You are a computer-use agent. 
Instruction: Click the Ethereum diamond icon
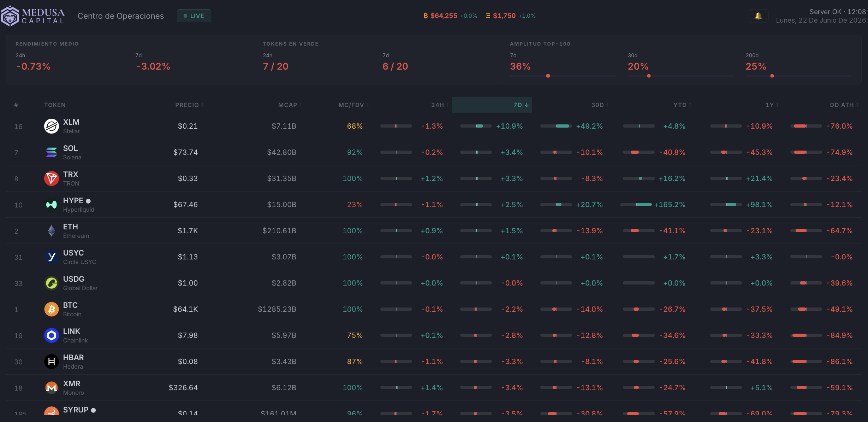click(52, 231)
